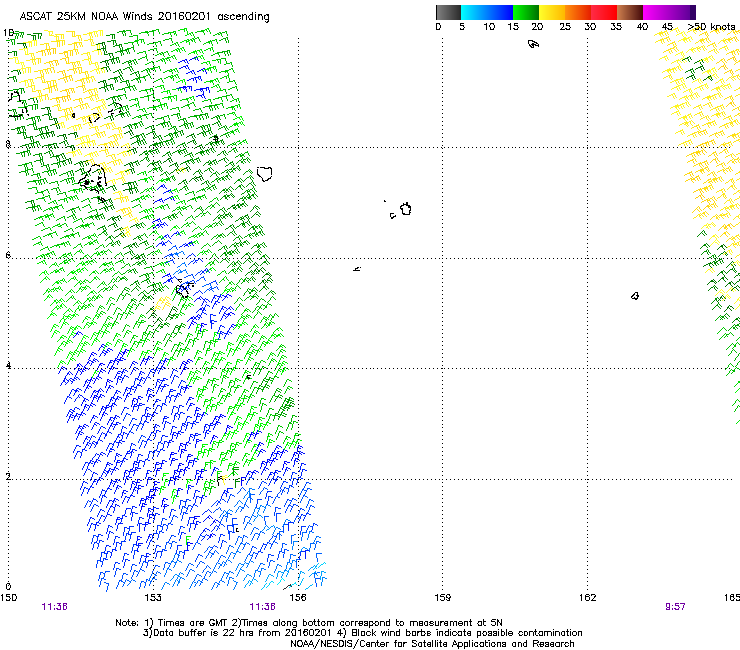Click the note line starting '3)Data buffer is 22 hrs'
This screenshot has width=740, height=650.
pos(362,633)
